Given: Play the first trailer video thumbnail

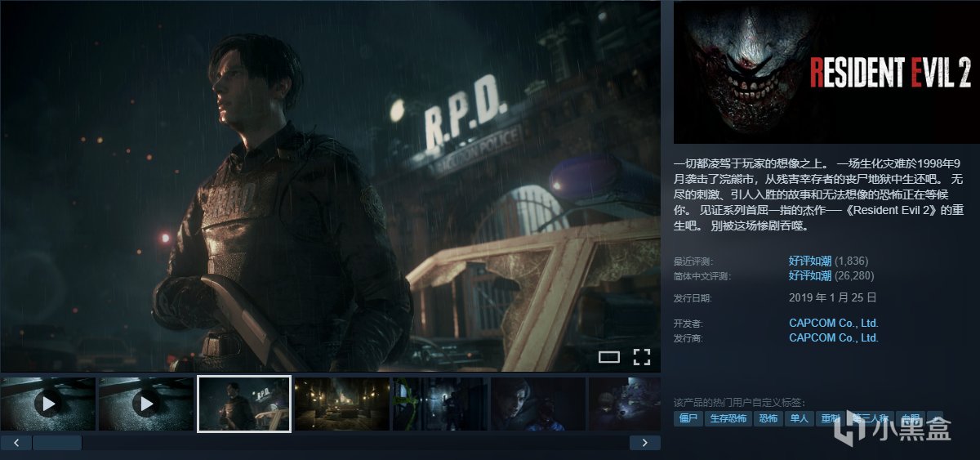Looking at the screenshot, I should [x=48, y=404].
